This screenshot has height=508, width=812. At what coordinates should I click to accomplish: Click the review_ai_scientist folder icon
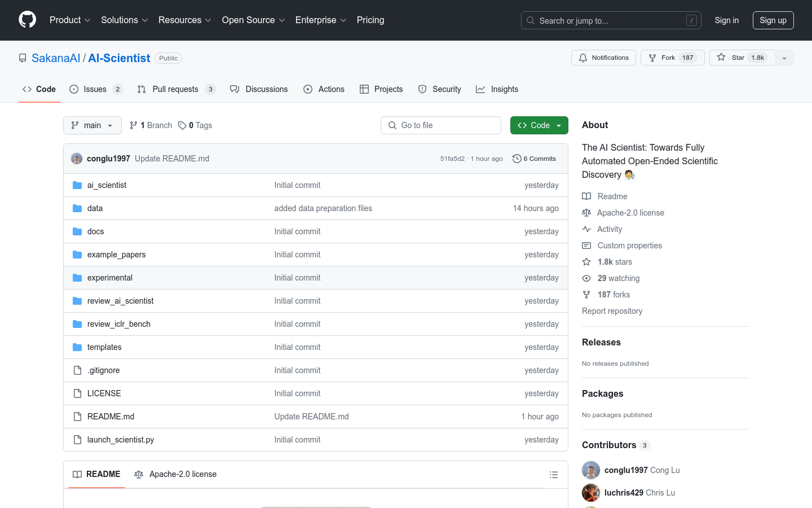(x=77, y=301)
